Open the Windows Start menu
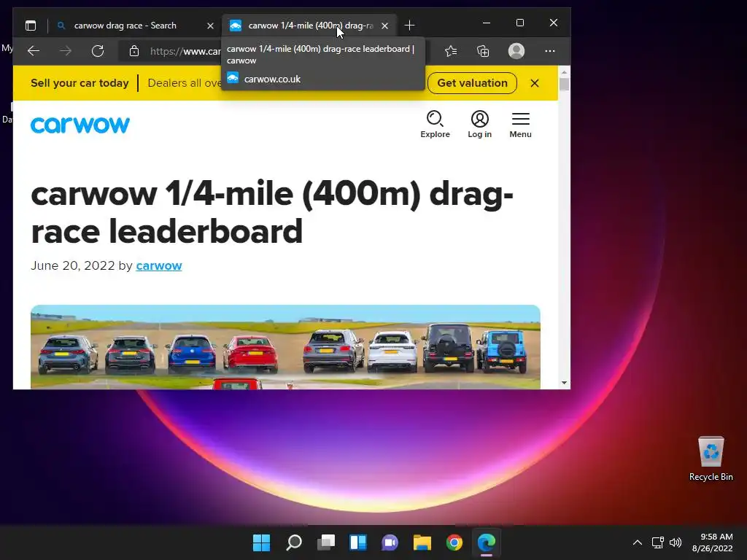The width and height of the screenshot is (747, 560). point(261,542)
